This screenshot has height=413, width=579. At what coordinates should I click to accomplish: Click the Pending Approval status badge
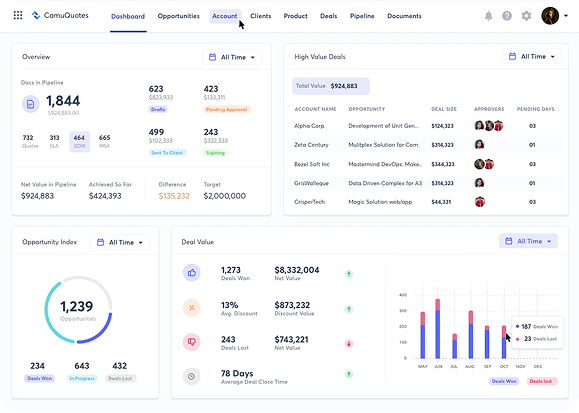tap(227, 109)
